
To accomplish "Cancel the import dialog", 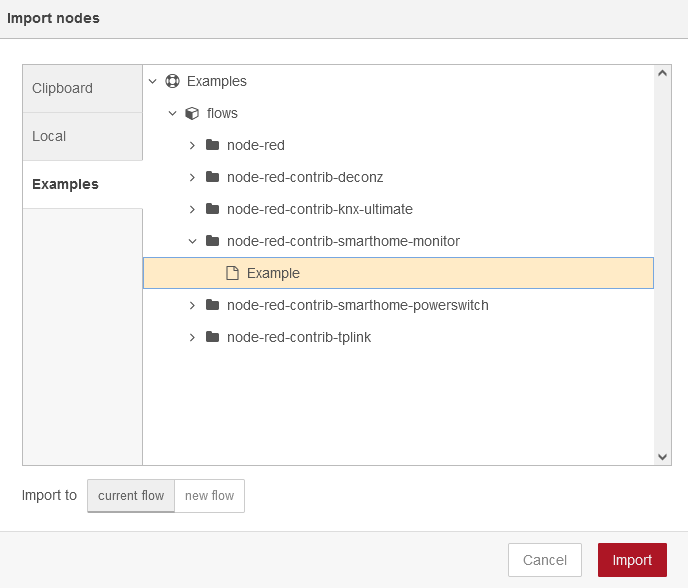I will tap(545, 560).
